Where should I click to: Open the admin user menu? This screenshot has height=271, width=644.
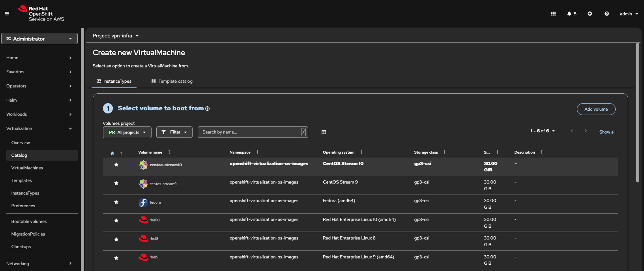coord(629,14)
